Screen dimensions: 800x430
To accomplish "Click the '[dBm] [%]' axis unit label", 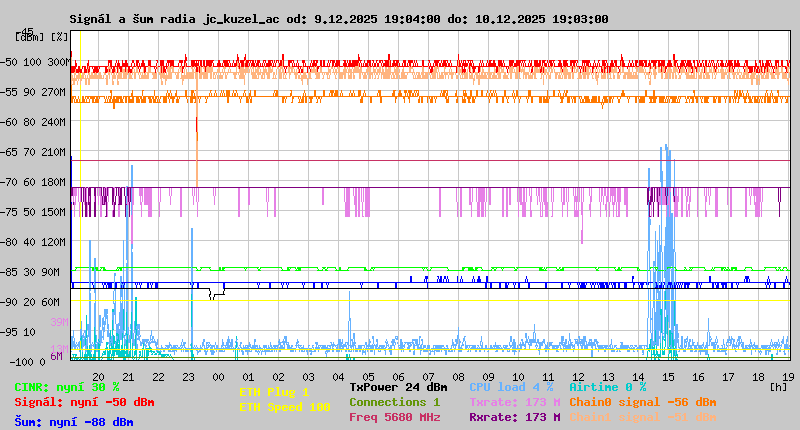I will (42, 37).
